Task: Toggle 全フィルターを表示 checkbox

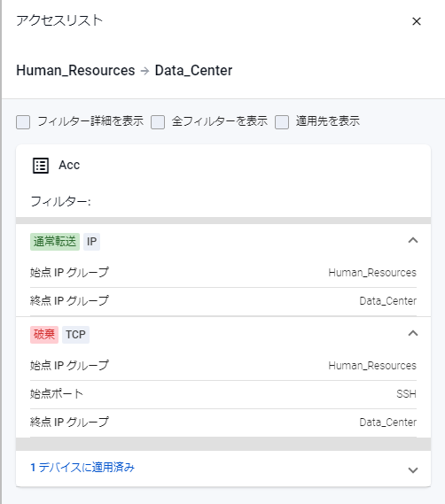Action: click(x=158, y=122)
